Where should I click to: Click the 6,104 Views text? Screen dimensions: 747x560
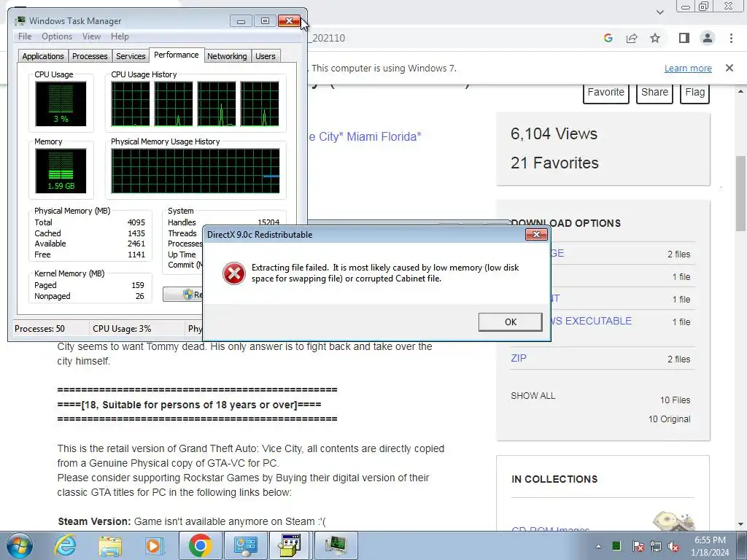click(x=554, y=134)
